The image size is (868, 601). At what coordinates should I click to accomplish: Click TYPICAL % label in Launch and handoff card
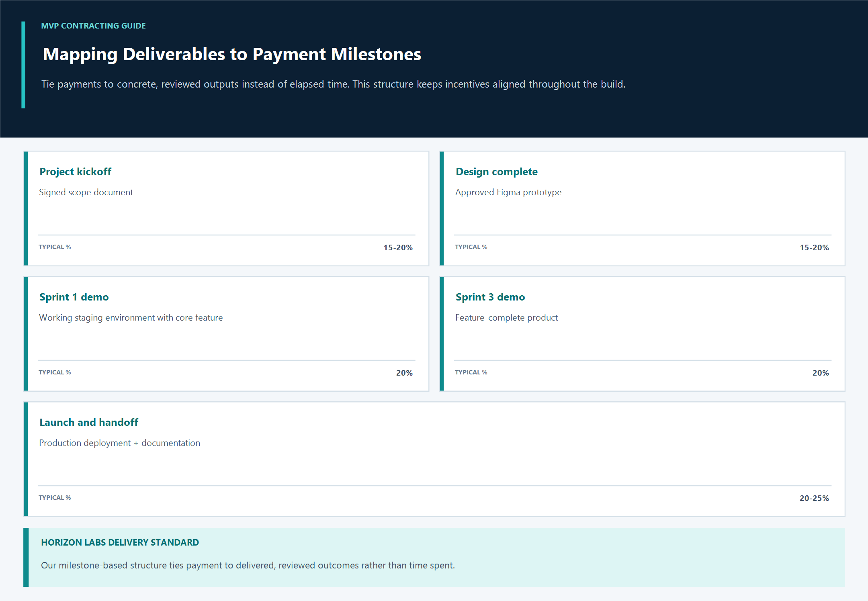(55, 498)
